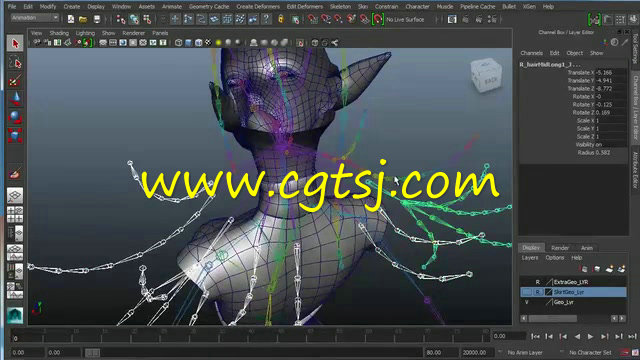The width and height of the screenshot is (640, 360).
Task: Toggle the V visibility of Geo_lyr
Action: pos(527,302)
